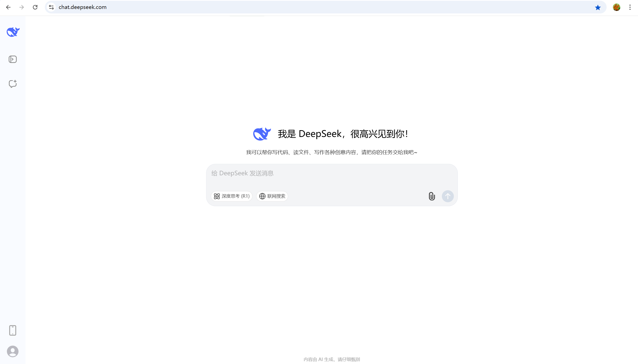The height and width of the screenshot is (364, 638).
Task: Toggle the bookmark star for this page
Action: 598,7
